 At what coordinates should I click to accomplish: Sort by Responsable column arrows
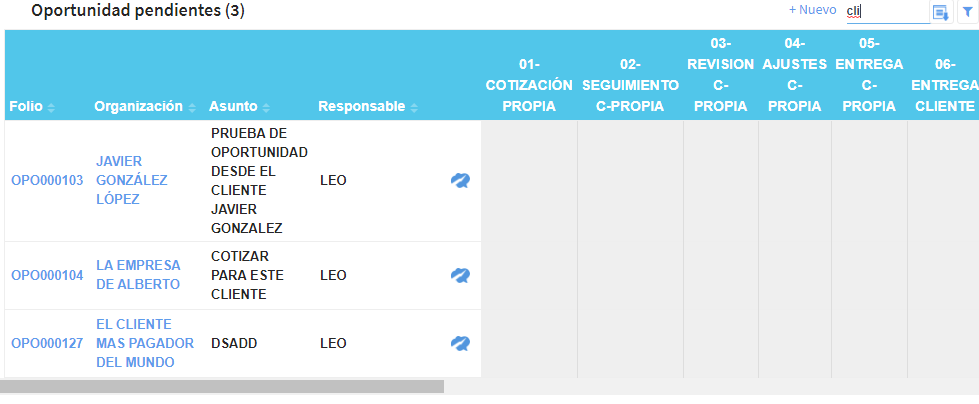[x=414, y=107]
